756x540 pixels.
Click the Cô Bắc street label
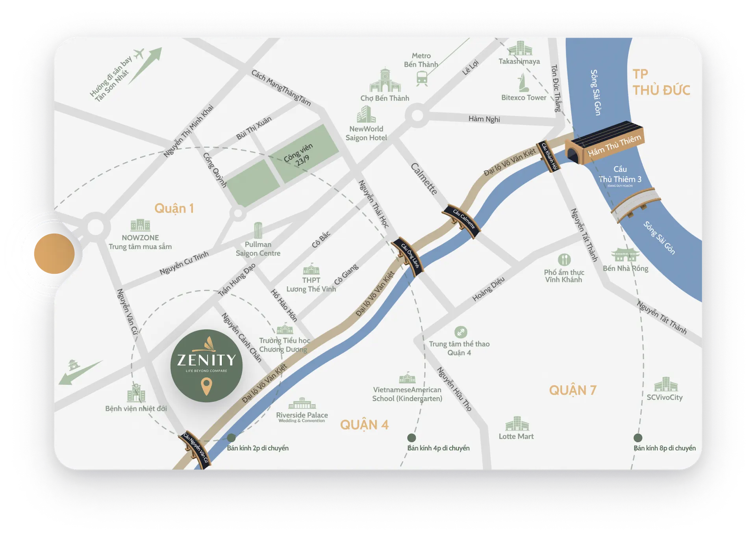coord(321,239)
